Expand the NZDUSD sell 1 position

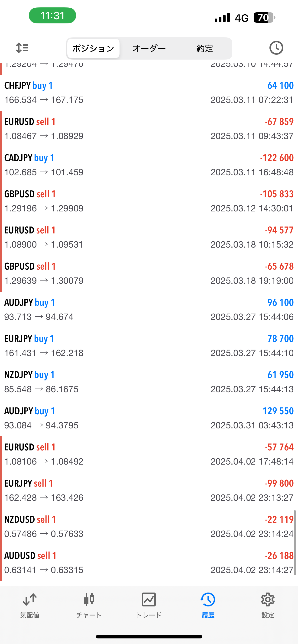click(x=149, y=526)
